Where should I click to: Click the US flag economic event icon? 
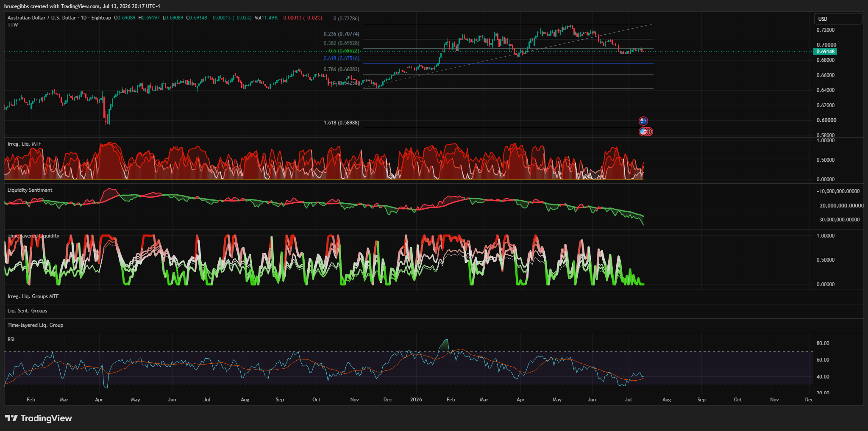click(643, 132)
